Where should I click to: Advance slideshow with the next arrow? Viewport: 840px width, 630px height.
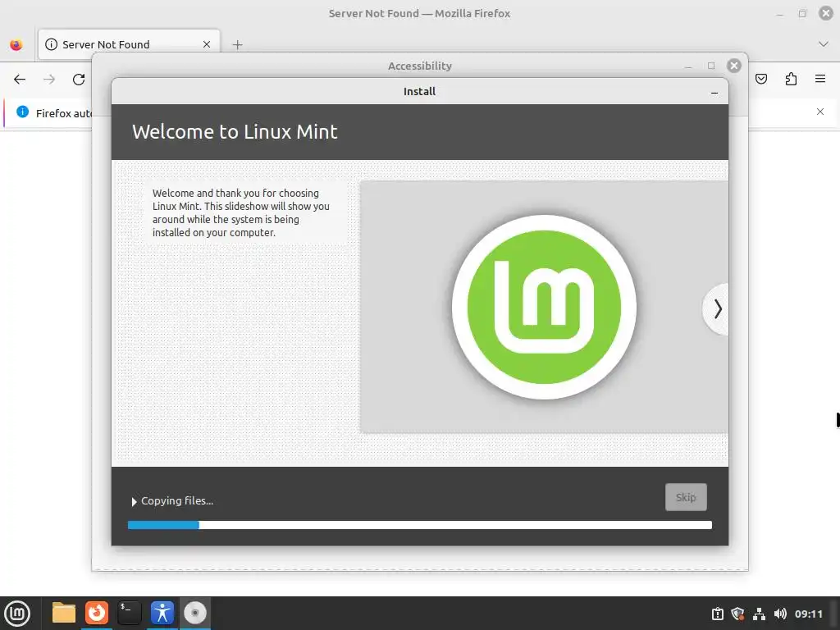click(x=717, y=309)
